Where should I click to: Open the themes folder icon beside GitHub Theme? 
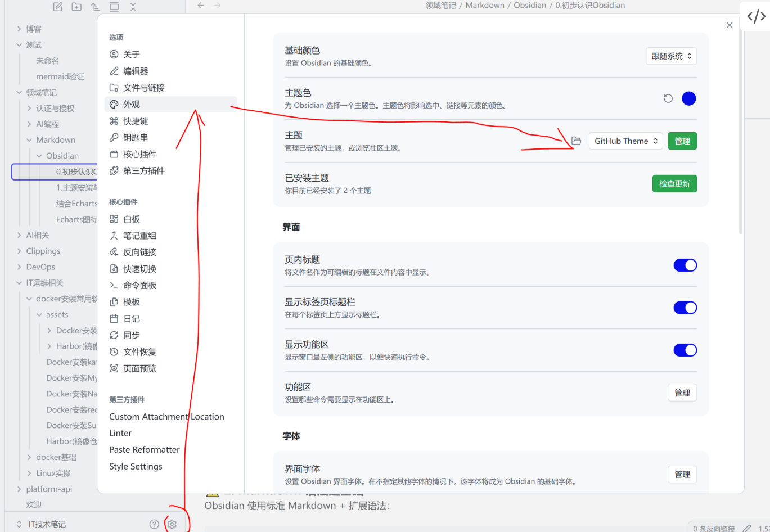click(576, 141)
